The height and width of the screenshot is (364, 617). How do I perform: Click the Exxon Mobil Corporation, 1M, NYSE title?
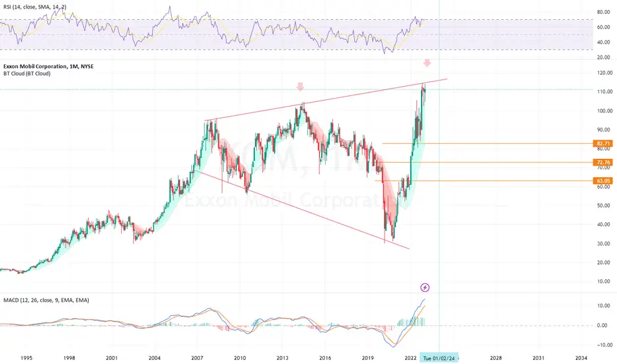48,66
